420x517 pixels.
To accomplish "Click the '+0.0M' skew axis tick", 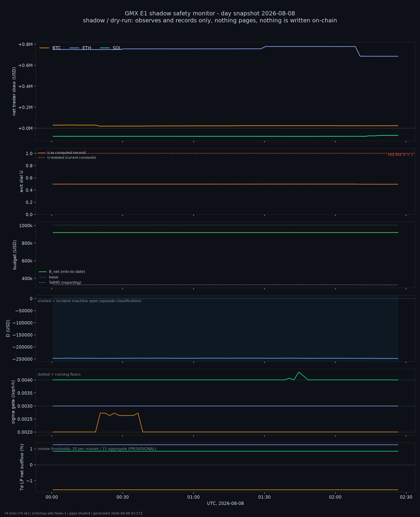I will [x=25, y=128].
